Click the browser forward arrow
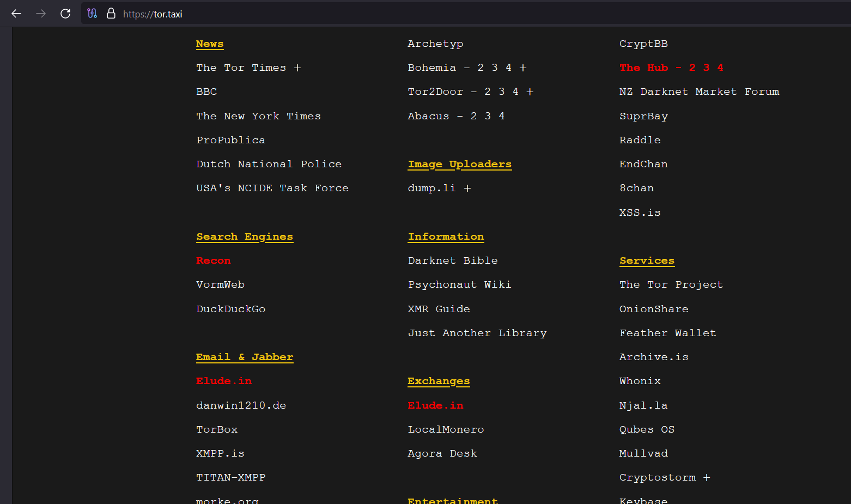The image size is (851, 504). click(x=41, y=14)
